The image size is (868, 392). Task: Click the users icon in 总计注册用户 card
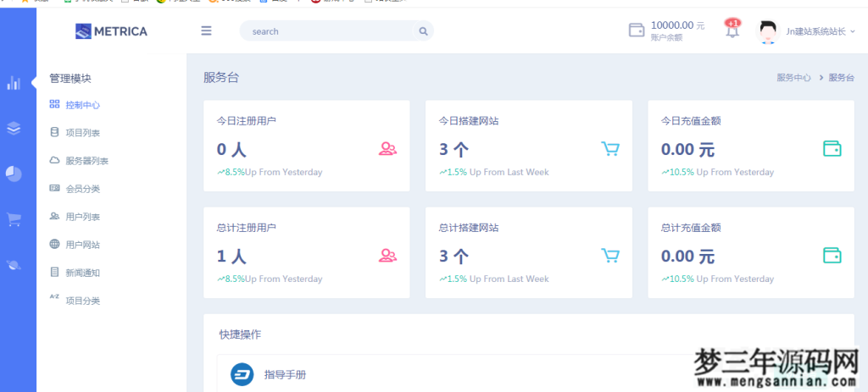[387, 256]
